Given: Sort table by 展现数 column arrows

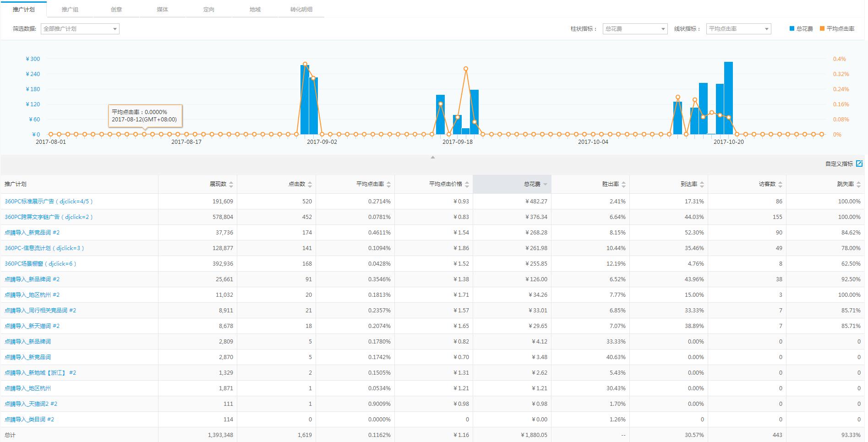Looking at the screenshot, I should [231, 184].
